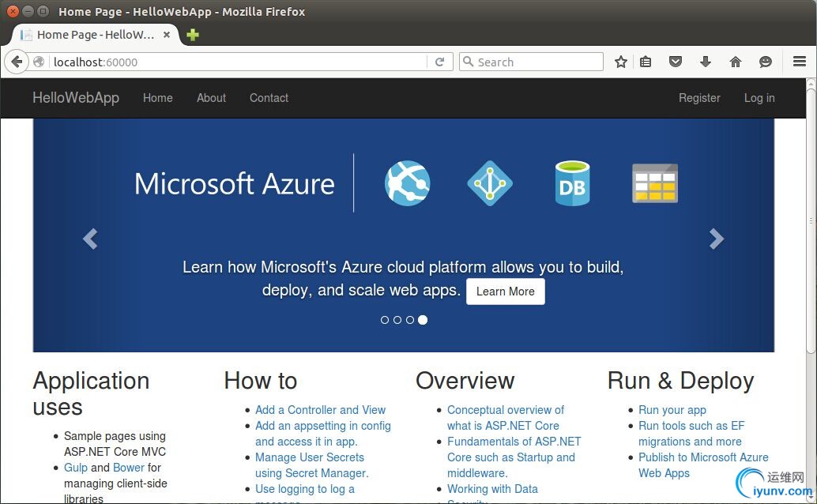Open the Bower link

click(x=129, y=468)
